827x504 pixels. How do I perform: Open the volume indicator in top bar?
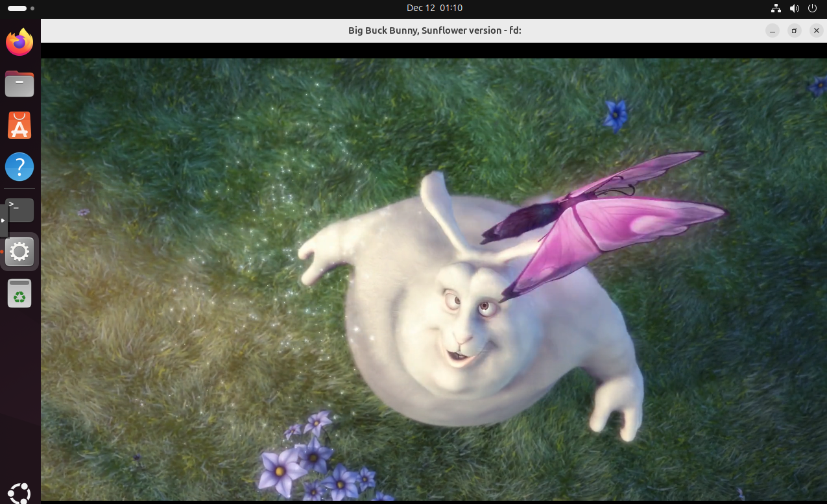(795, 8)
